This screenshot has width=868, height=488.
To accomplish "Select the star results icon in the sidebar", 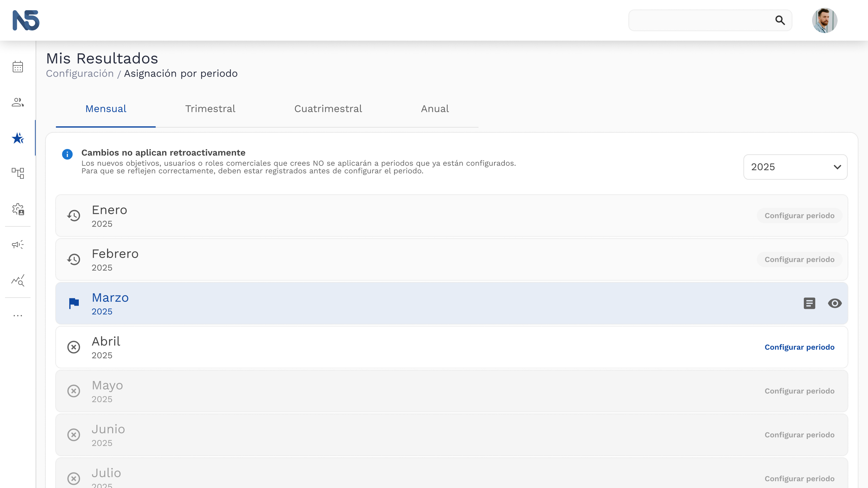I will pos(18,138).
